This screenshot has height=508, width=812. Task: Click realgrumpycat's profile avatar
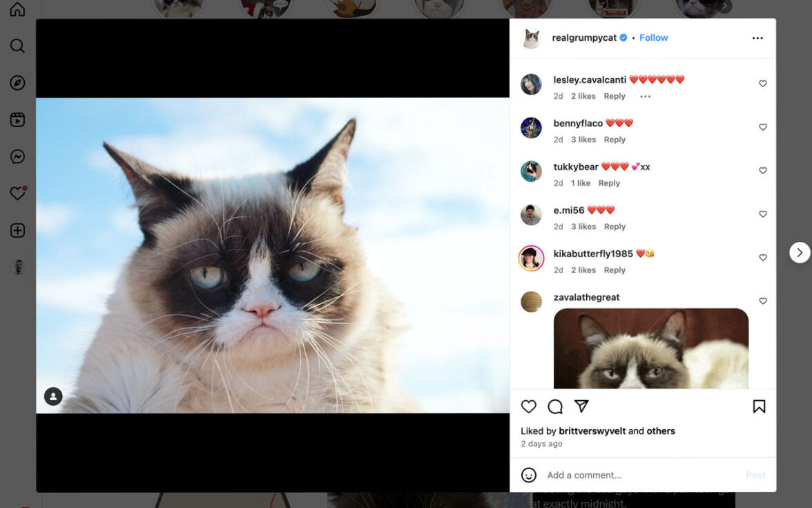532,38
